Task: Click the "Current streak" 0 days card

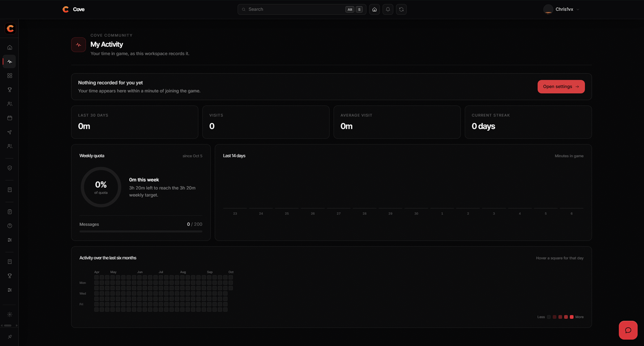Action: click(528, 122)
